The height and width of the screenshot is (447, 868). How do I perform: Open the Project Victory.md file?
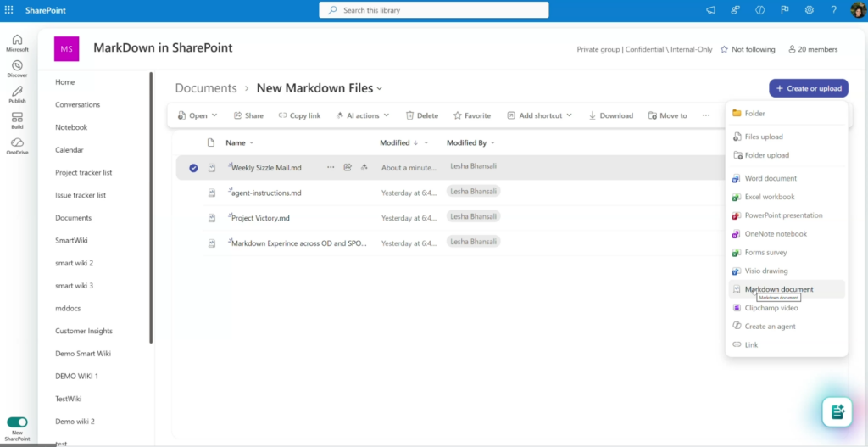(x=261, y=217)
